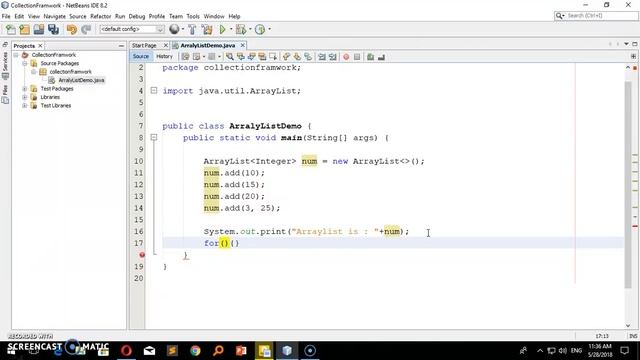Open the Debug Project dropdown arrow
The width and height of the screenshot is (640, 360).
click(250, 29)
